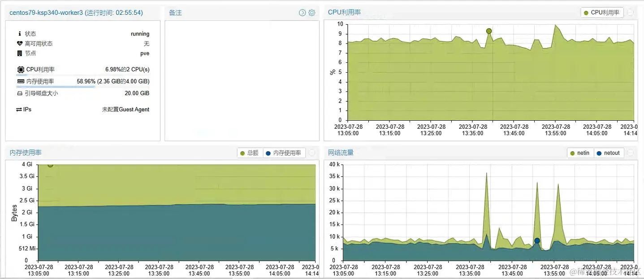Screen dimensions: 644x279
Task: Click the IPs exchange arrows icon
Action: (x=19, y=109)
